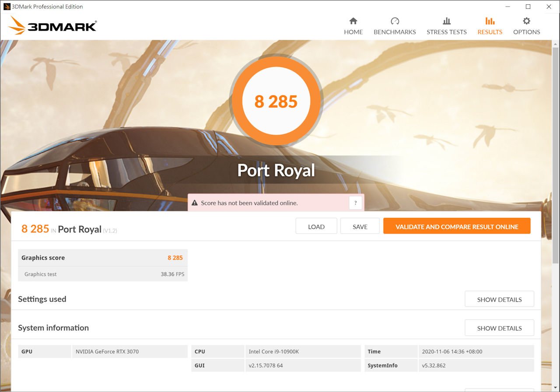Click the 'CPU' label cell
Image resolution: width=560 pixels, height=392 pixels.
(217, 351)
